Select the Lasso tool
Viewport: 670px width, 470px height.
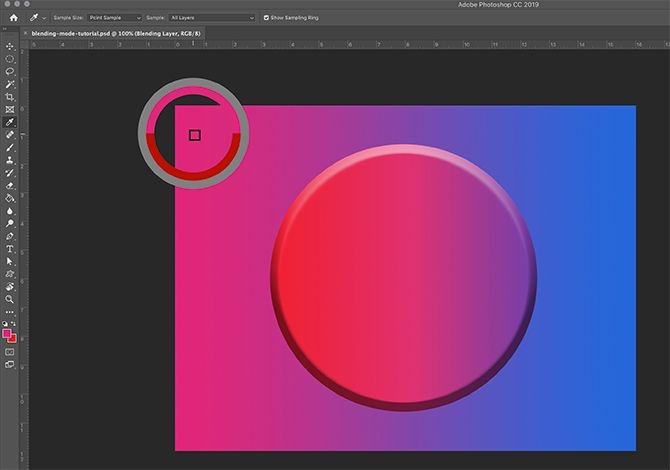(10, 71)
